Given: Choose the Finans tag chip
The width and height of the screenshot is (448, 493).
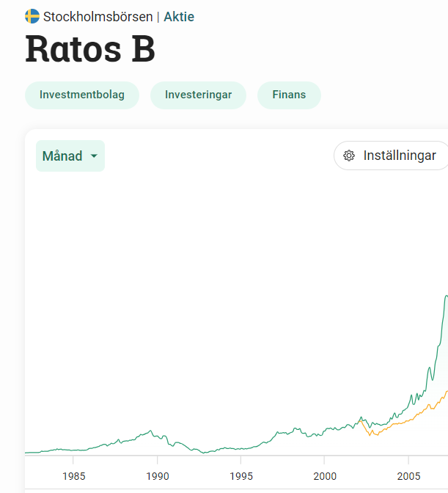Looking at the screenshot, I should point(289,95).
